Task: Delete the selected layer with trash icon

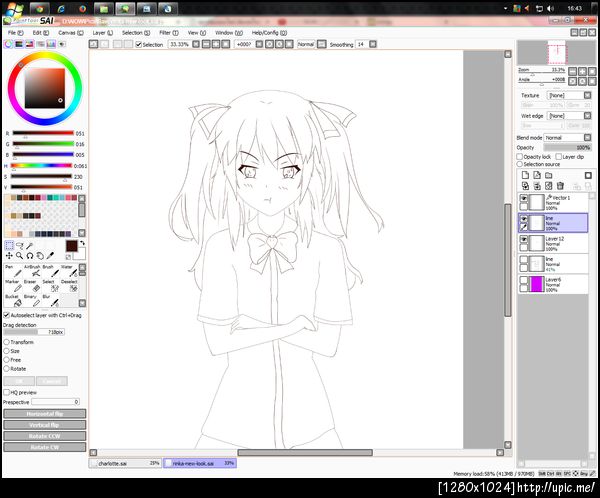Action: click(561, 186)
